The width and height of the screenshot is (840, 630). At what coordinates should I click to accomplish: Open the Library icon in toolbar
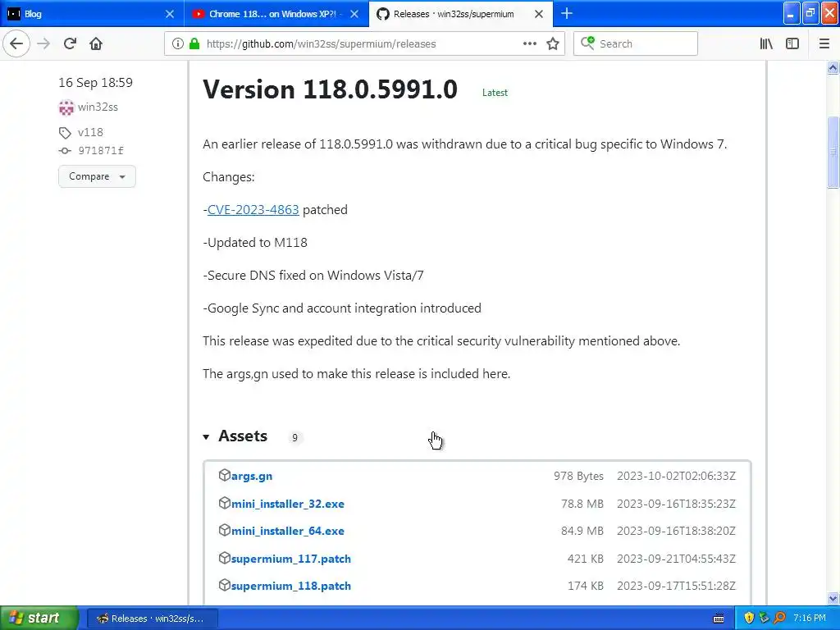tap(766, 44)
